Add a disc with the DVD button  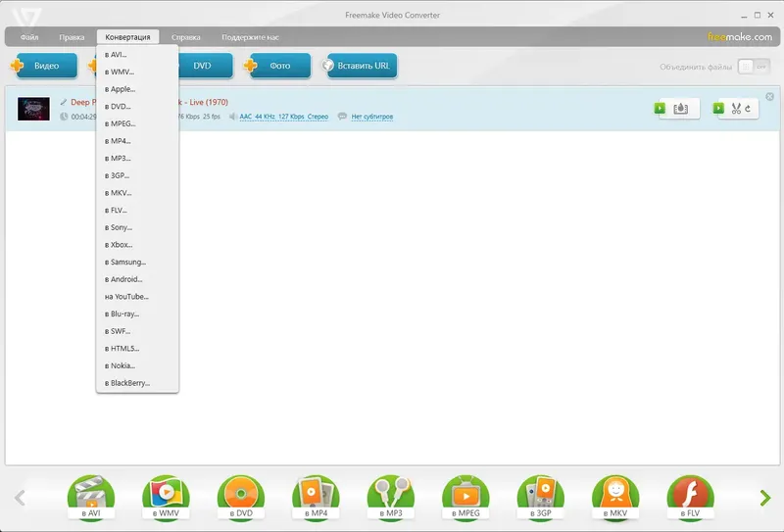[205, 66]
